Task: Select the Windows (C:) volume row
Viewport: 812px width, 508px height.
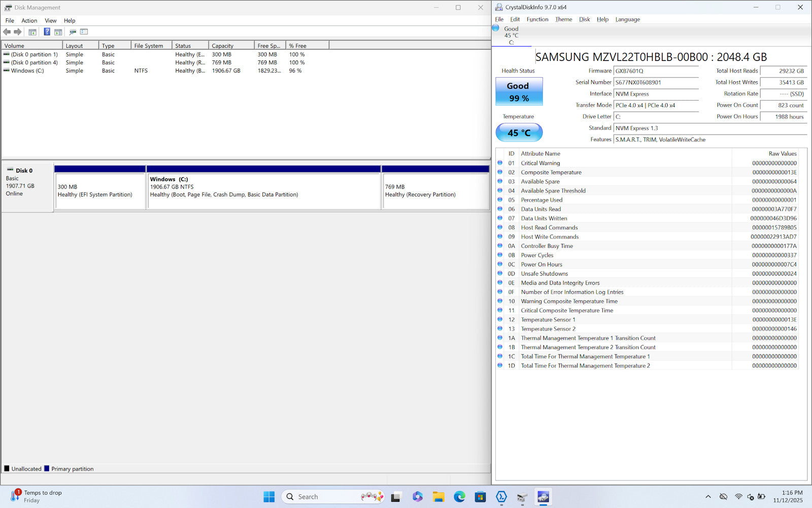Action: click(x=27, y=71)
